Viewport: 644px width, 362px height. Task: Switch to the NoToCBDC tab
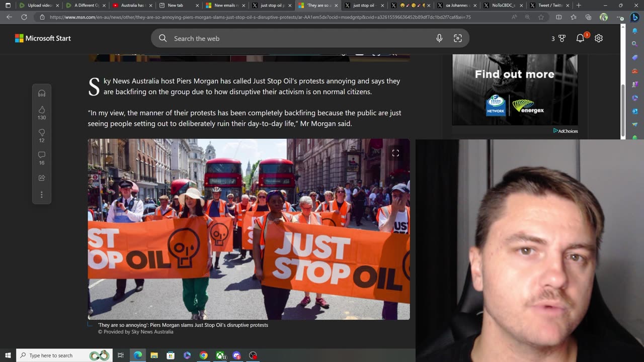pyautogui.click(x=502, y=5)
